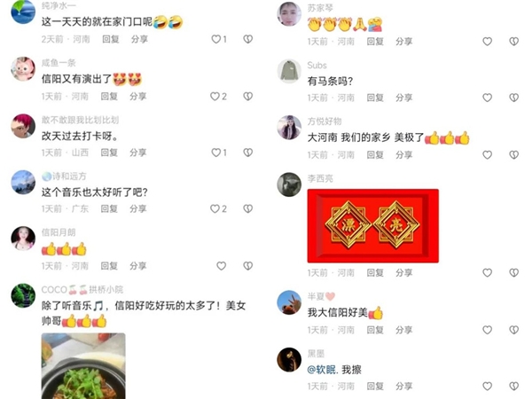
Task: Open the food photo in COCO's comment
Action: [x=83, y=365]
